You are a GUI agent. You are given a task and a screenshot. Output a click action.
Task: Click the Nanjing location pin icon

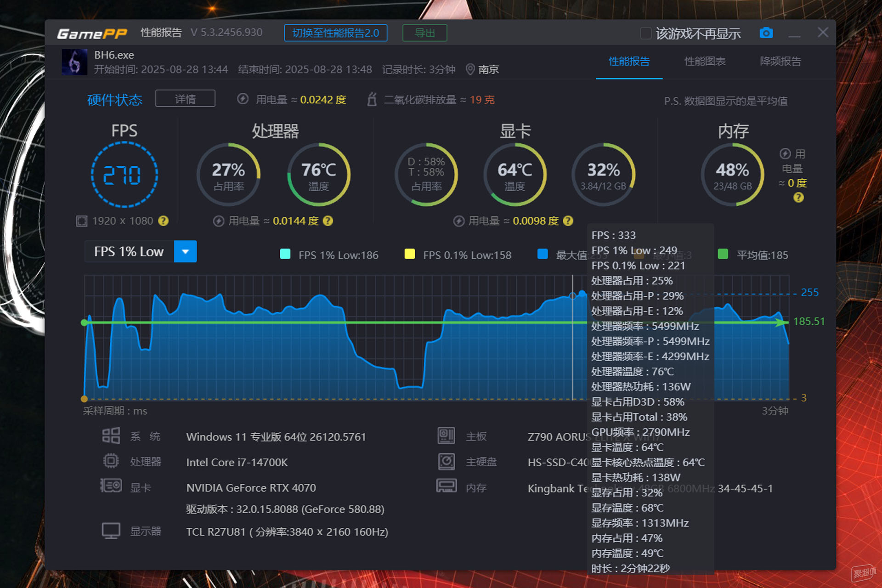pos(470,69)
